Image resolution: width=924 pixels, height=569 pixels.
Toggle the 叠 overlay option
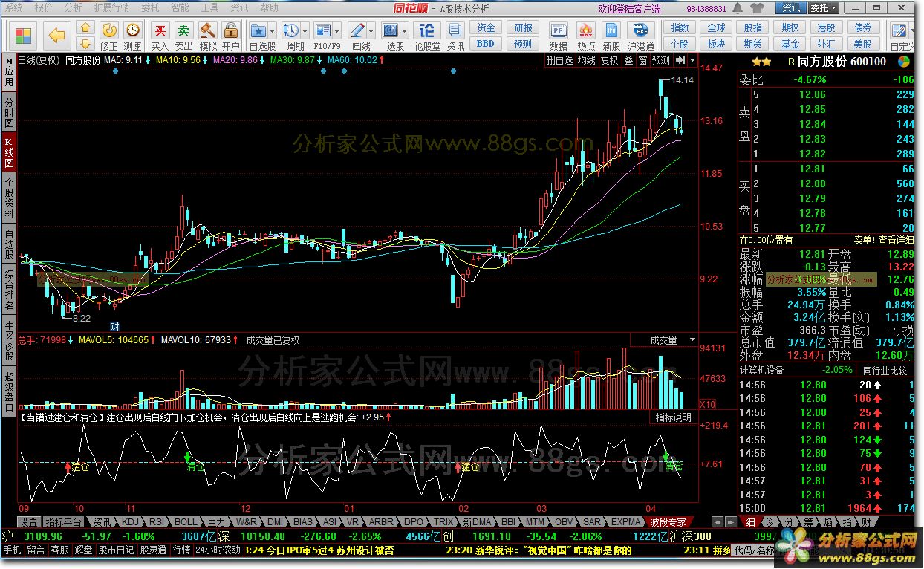coord(628,61)
